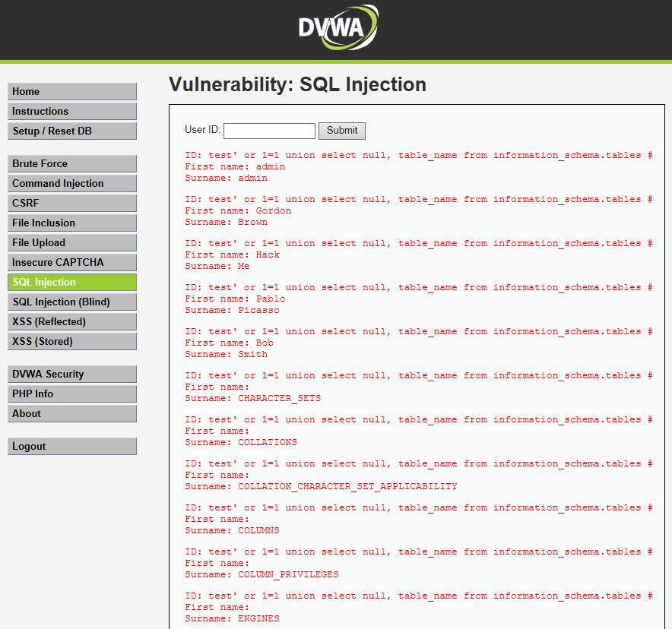Click 'Surname: COLLATION_CHARACTER_SET_APPLICABILITY' result
Image resolution: width=672 pixels, height=629 pixels.
(x=321, y=486)
